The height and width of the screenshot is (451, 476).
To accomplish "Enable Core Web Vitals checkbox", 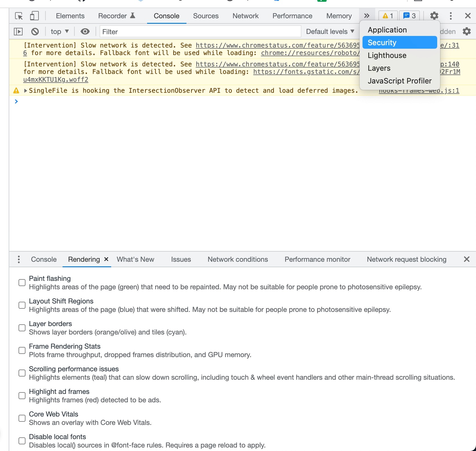I will pyautogui.click(x=22, y=418).
